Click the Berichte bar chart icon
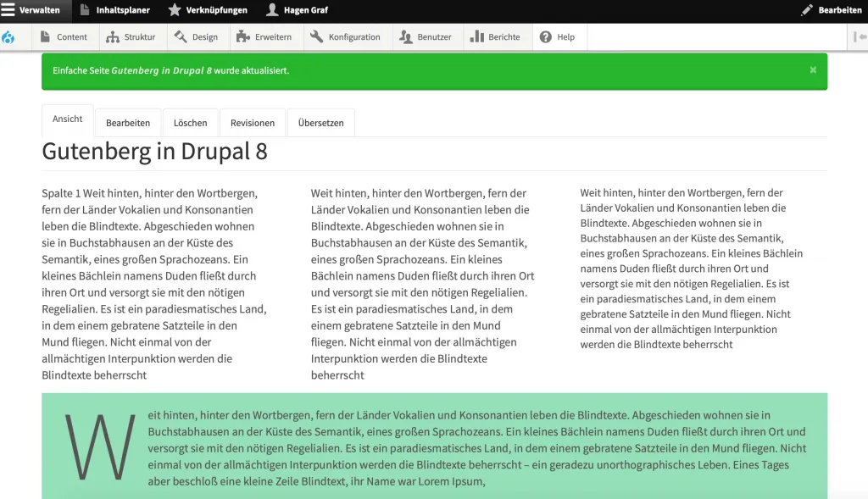The height and width of the screenshot is (499, 868). pos(476,36)
